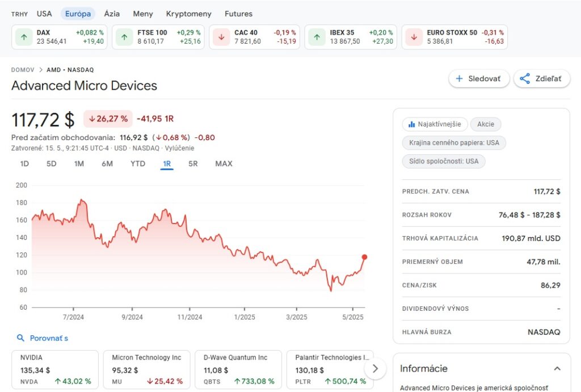
Task: Click the CENA/ZISK value 86,29
Action: 550,285
